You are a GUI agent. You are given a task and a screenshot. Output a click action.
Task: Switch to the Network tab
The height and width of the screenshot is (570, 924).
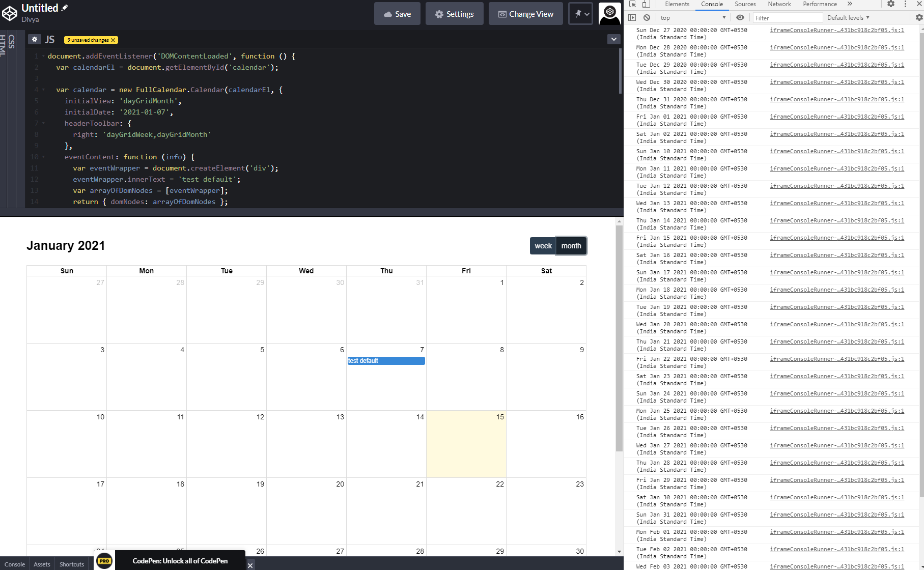tap(779, 4)
